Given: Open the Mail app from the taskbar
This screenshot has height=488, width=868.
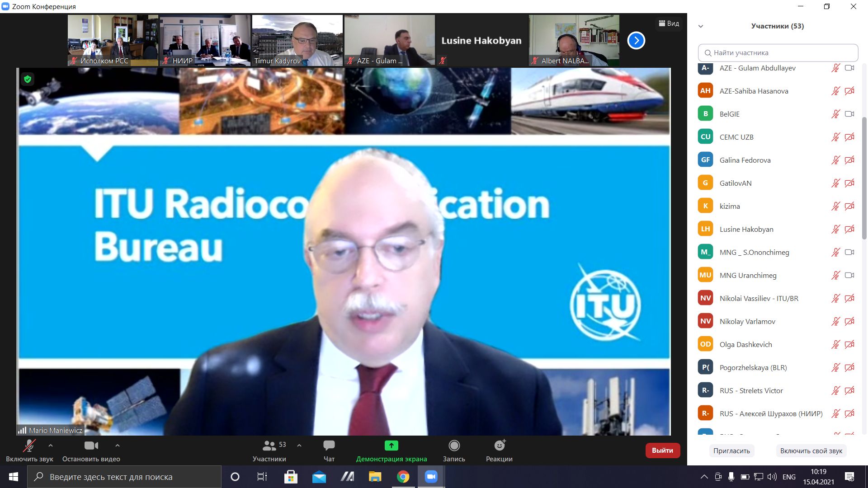Looking at the screenshot, I should coord(319,477).
